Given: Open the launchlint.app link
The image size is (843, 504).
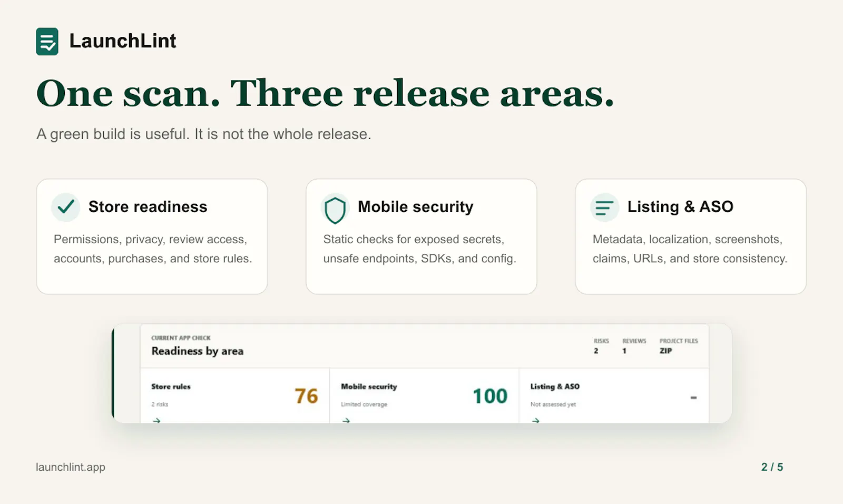Looking at the screenshot, I should click(71, 467).
